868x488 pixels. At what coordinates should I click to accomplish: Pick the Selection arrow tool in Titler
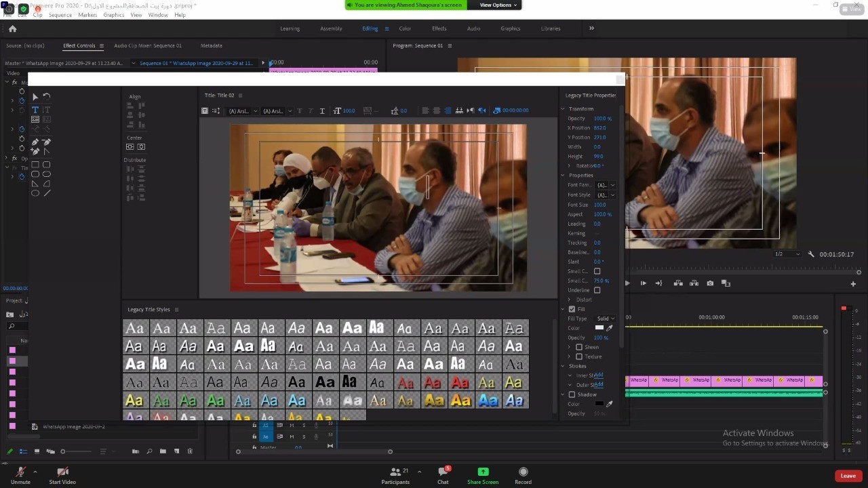[35, 97]
